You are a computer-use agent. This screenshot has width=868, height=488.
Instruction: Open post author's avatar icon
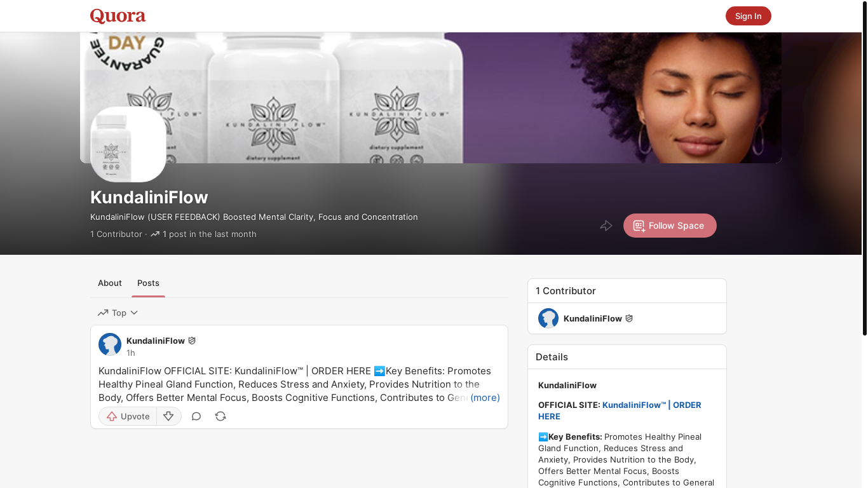110,344
